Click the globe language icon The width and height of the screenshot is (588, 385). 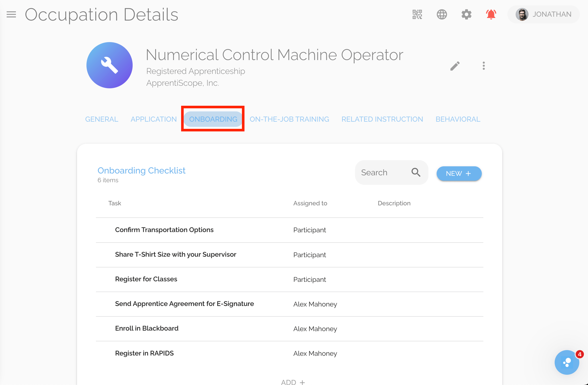(x=442, y=15)
